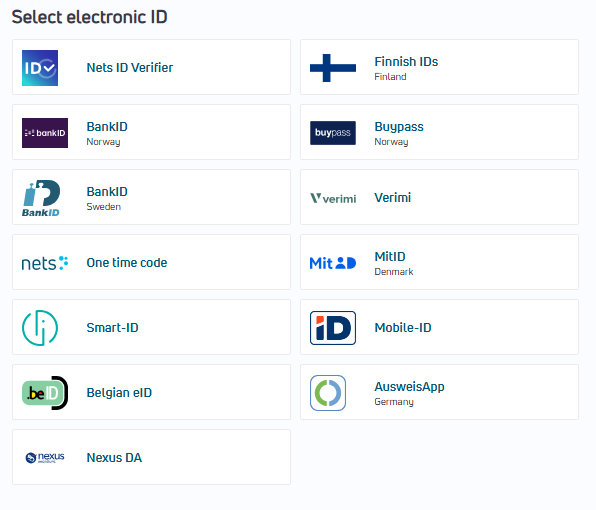Screen dimensions: 596x510
Task: Click the Mobile-ID logo icon
Action: (x=333, y=328)
